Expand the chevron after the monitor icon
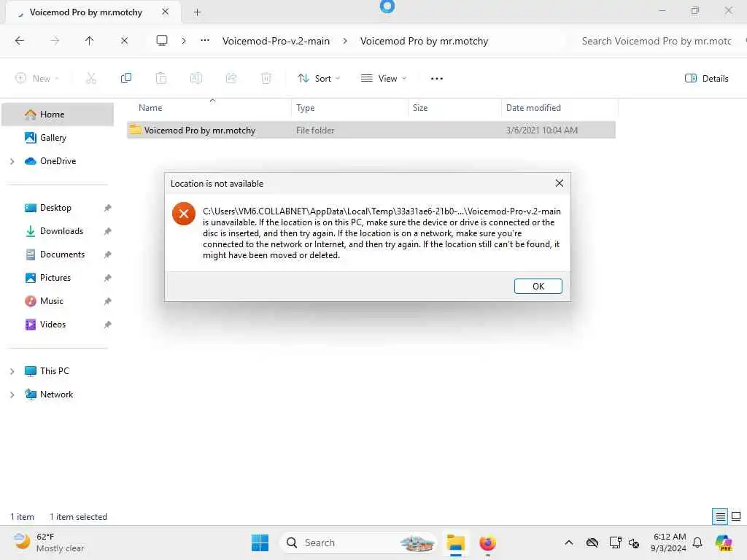The height and width of the screenshot is (560, 747). [183, 41]
